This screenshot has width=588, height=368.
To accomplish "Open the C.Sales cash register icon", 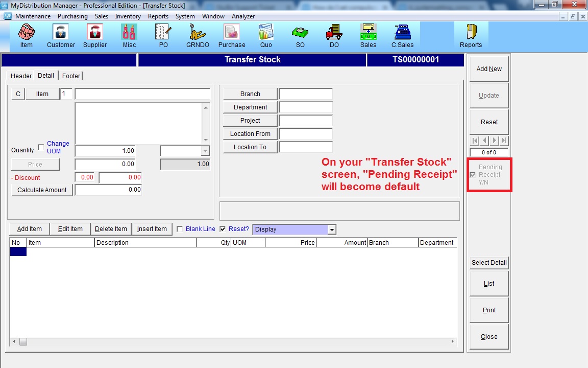I will click(x=402, y=35).
